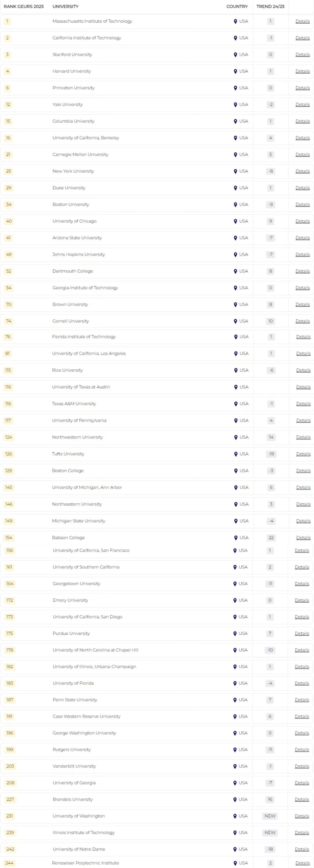This screenshot has width=314, height=868.
Task: Click the COUNTRY column header
Action: [x=237, y=6]
